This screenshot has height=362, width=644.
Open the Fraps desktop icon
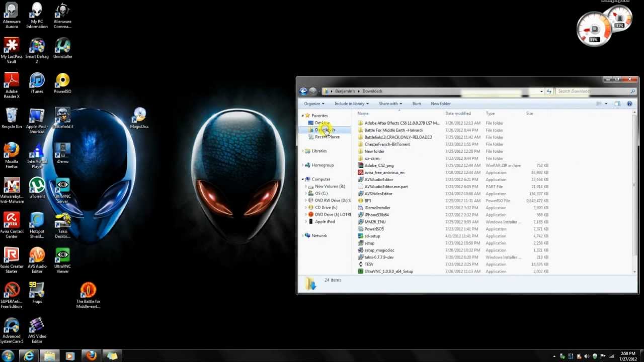pyautogui.click(x=37, y=293)
